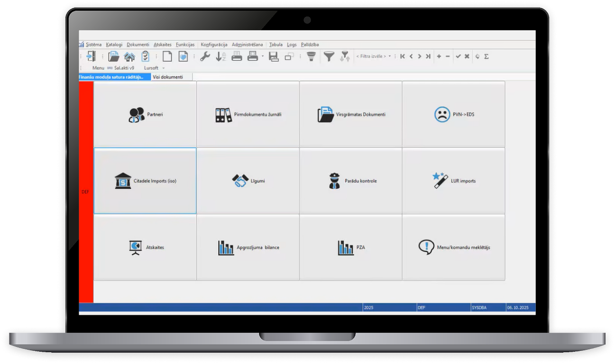The image size is (615, 364).
Task: Switch to the Visi dokumenti tab
Action: [x=168, y=77]
